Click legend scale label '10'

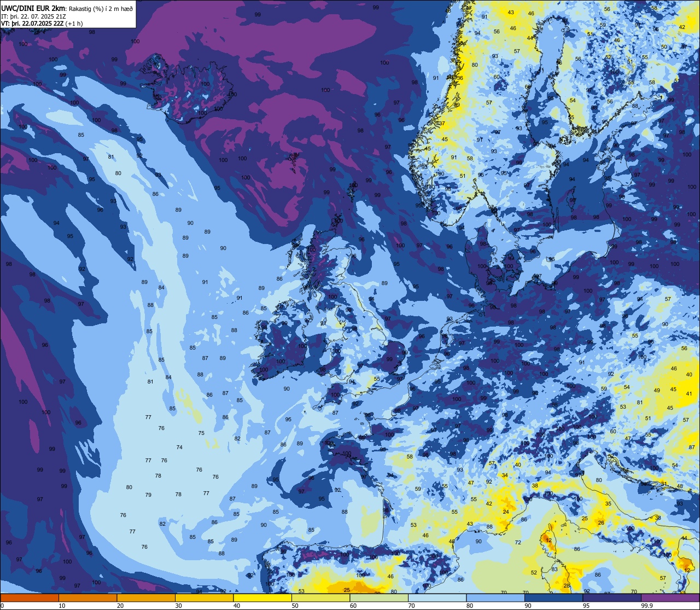pyautogui.click(x=62, y=605)
